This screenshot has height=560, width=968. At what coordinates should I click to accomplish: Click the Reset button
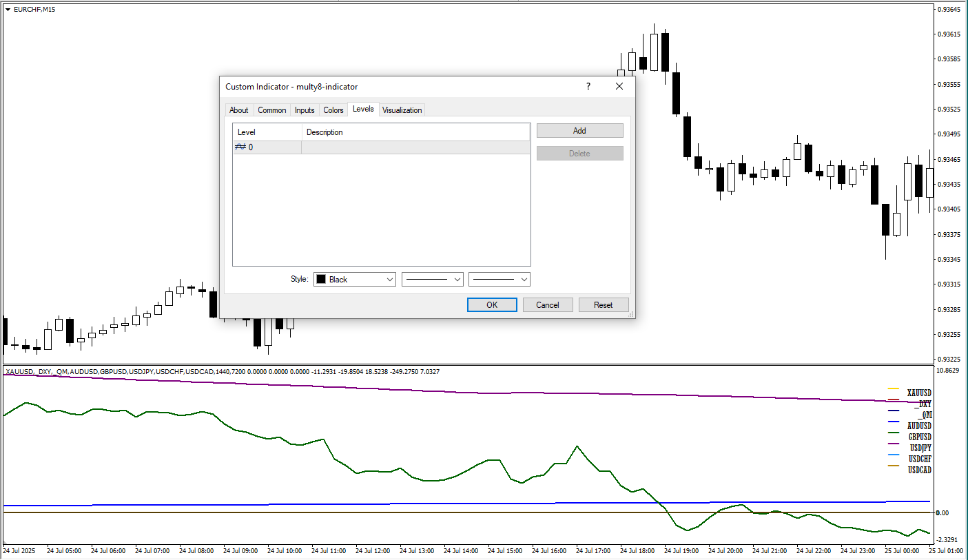coord(603,305)
